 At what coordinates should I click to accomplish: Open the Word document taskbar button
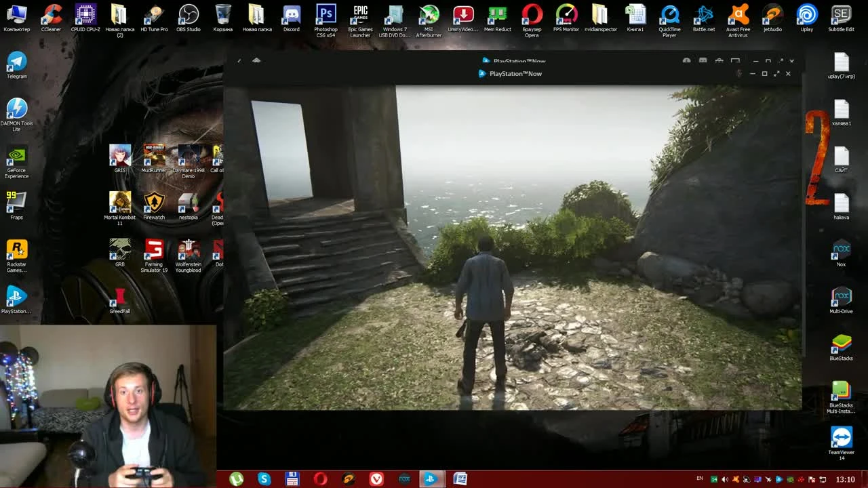460,479
